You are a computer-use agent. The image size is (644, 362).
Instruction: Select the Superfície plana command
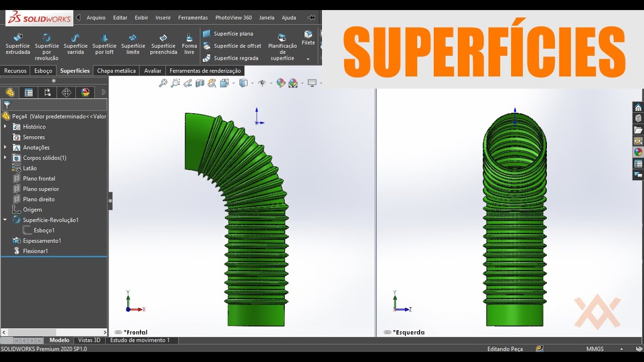click(x=228, y=34)
